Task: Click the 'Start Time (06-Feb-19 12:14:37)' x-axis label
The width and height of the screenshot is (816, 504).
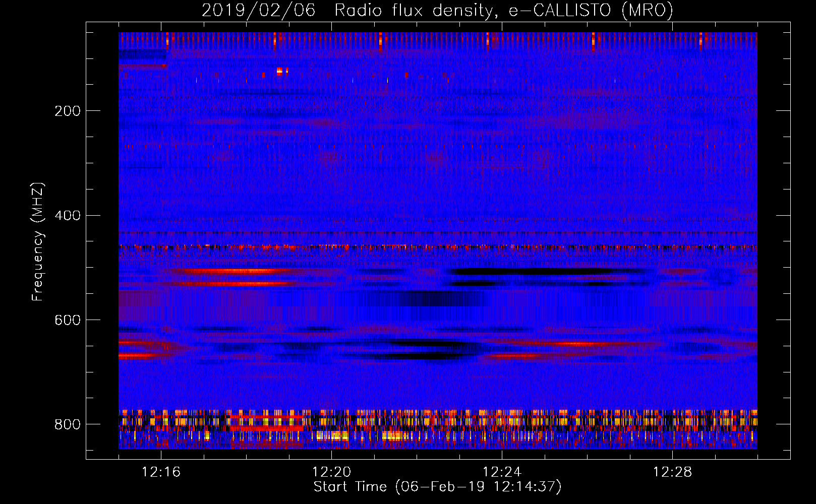Action: (x=437, y=487)
